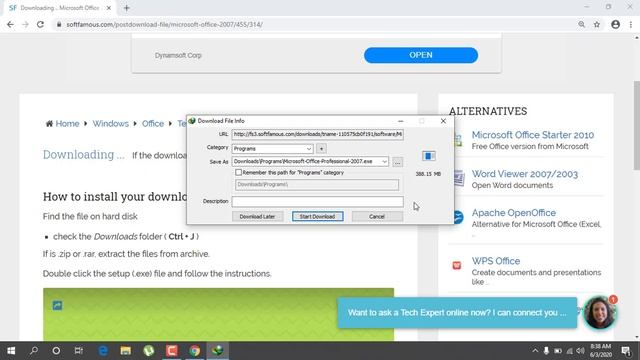Viewport: 640px width, 360px height.
Task: Click the Description input field
Action: pyautogui.click(x=318, y=201)
